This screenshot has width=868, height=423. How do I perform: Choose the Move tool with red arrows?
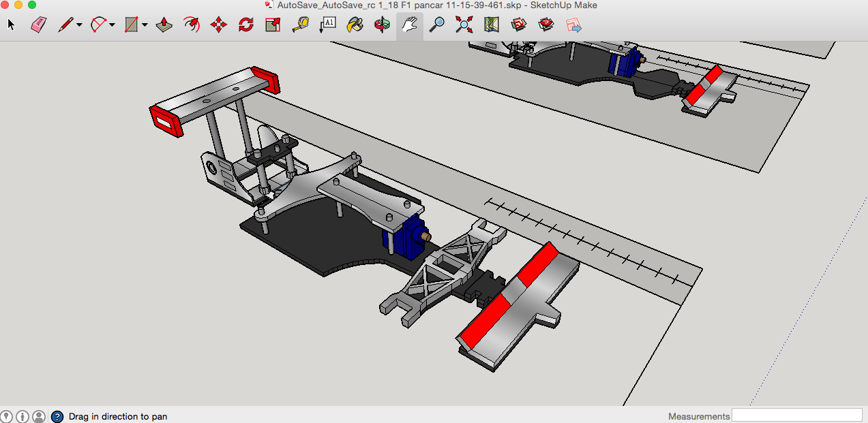218,25
